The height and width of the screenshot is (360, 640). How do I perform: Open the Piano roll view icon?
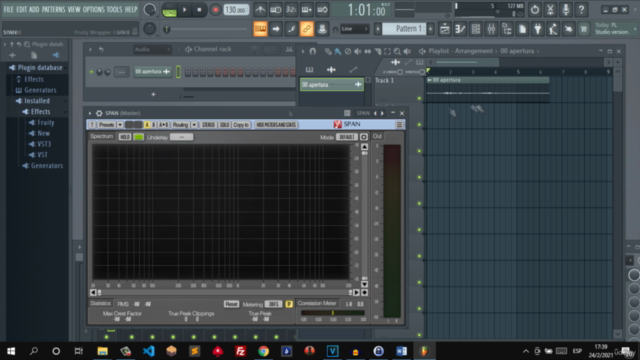tap(460, 29)
